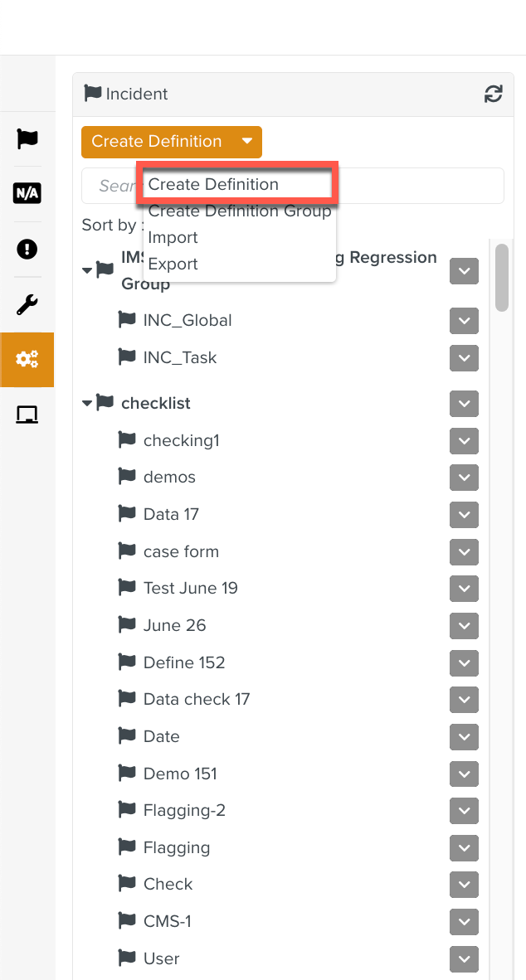Image resolution: width=526 pixels, height=980 pixels.
Task: Choose Create Definition from the menu
Action: click(x=213, y=185)
